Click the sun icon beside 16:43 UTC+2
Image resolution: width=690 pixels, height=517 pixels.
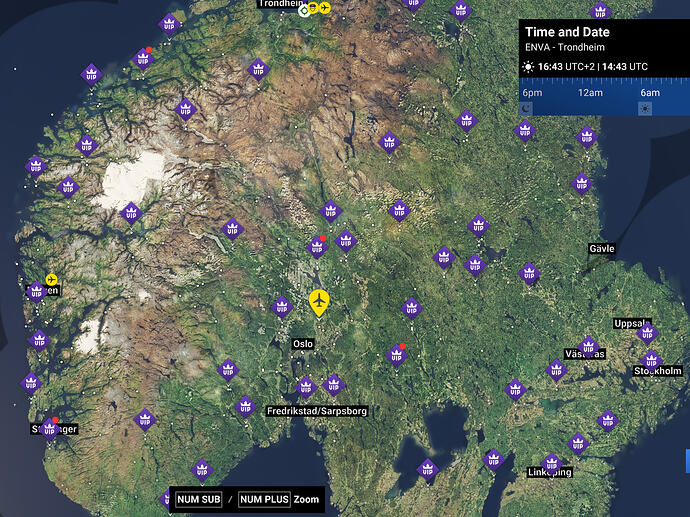point(528,67)
